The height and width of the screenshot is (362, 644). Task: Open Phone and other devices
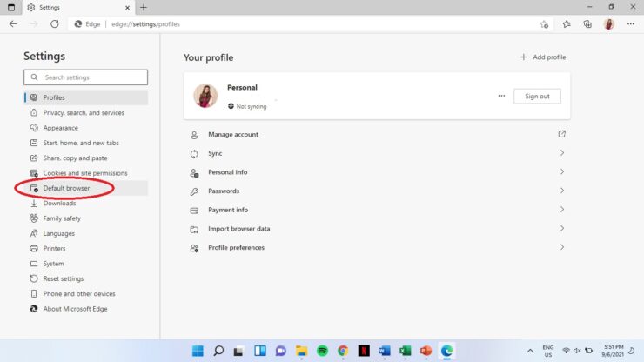pos(86,294)
